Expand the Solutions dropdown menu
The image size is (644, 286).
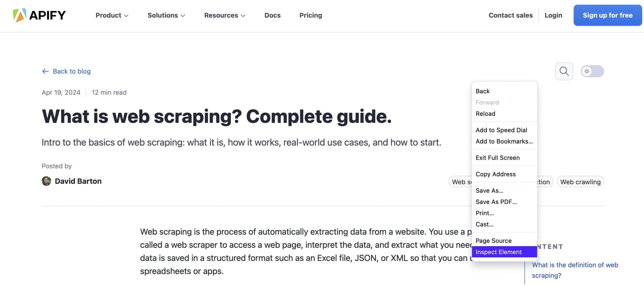coord(166,15)
